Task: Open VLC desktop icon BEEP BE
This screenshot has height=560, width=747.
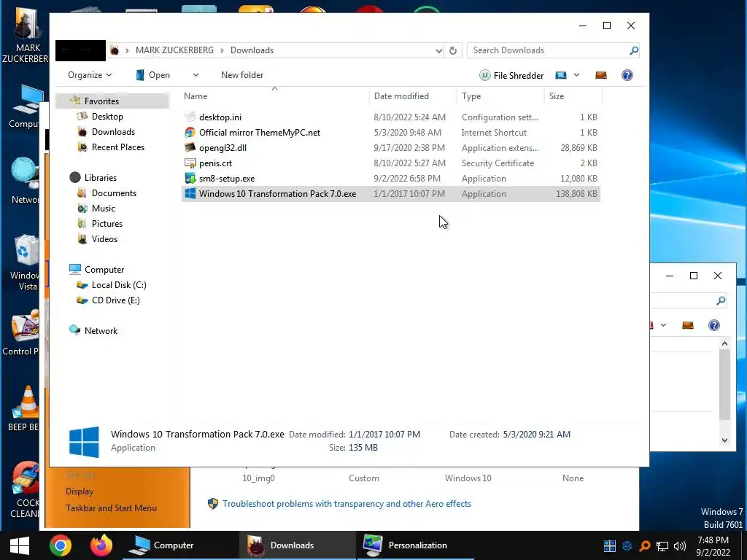Action: tap(25, 408)
